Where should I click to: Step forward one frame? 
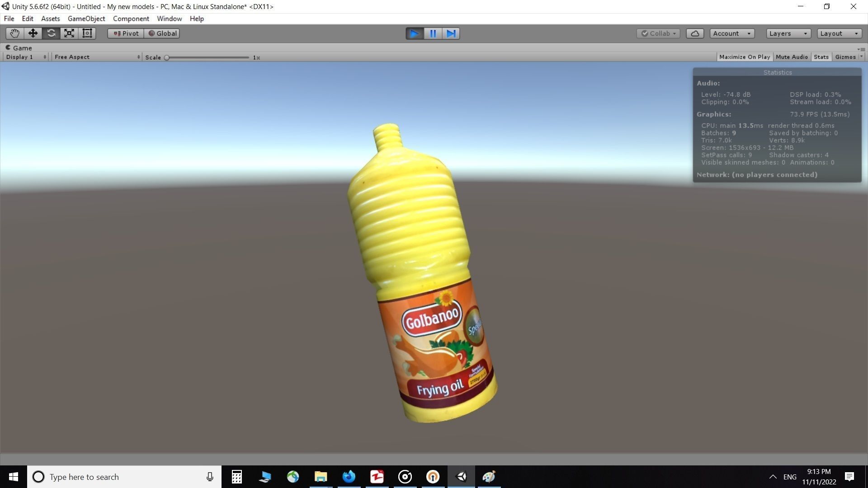450,33
